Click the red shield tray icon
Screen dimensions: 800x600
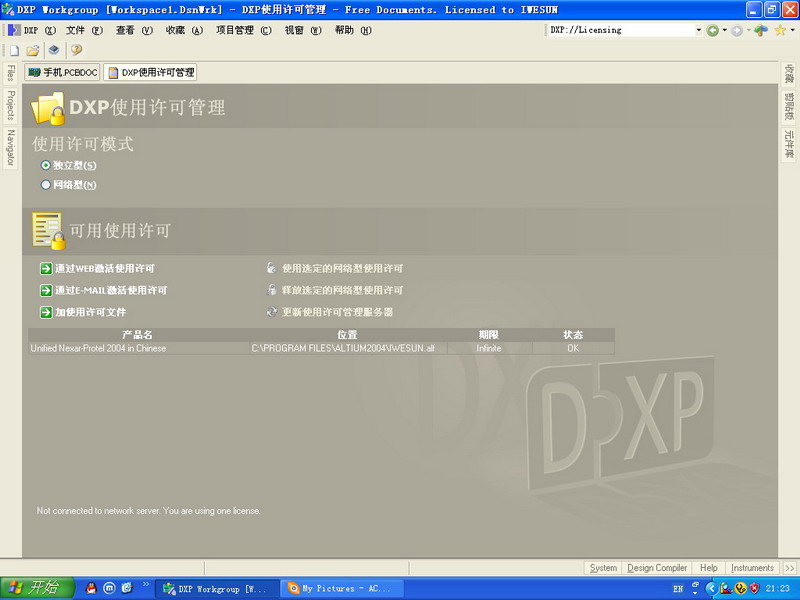(x=754, y=588)
